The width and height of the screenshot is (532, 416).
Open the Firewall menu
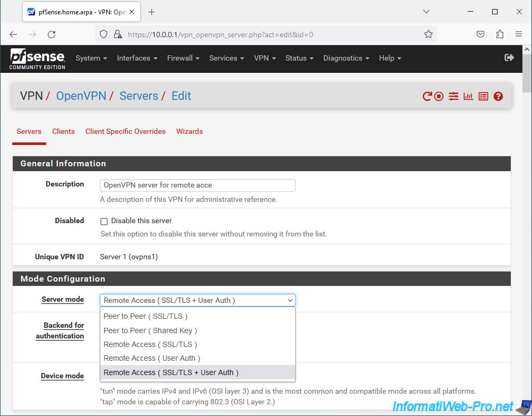[183, 58]
